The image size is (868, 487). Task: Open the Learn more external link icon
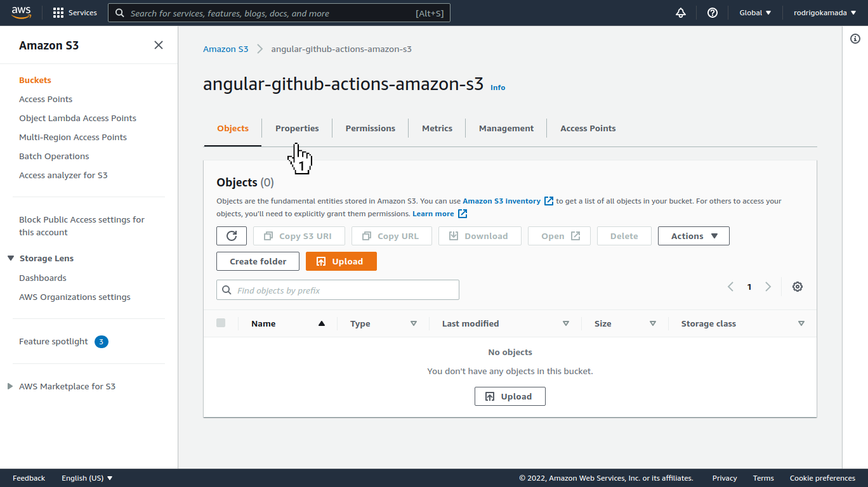click(x=463, y=214)
